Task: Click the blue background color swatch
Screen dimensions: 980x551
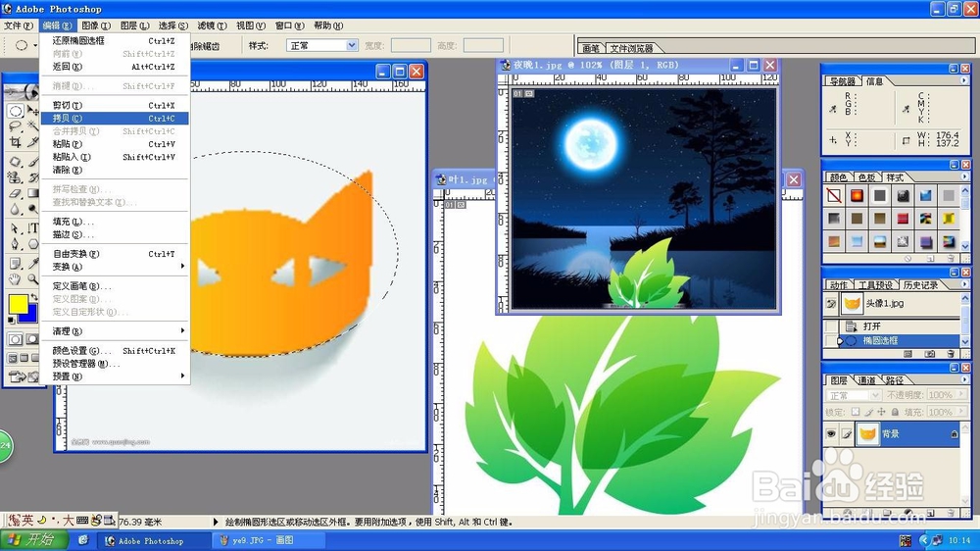Action: tap(31, 315)
